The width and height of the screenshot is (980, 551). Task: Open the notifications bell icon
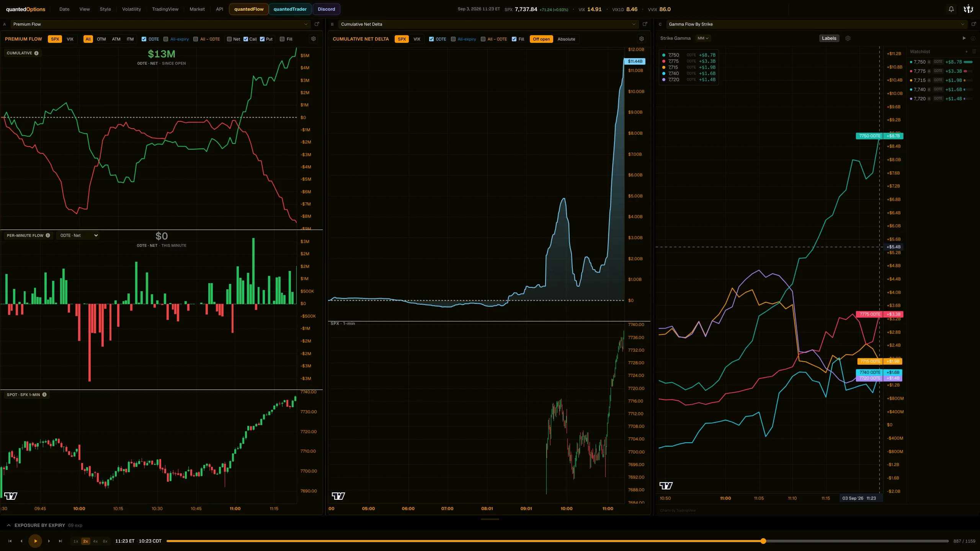pos(951,9)
